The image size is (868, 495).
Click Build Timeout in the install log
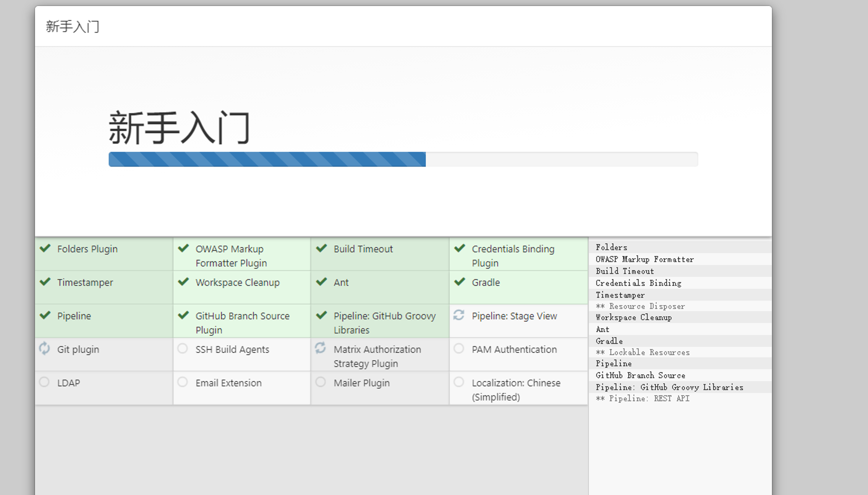(x=625, y=271)
